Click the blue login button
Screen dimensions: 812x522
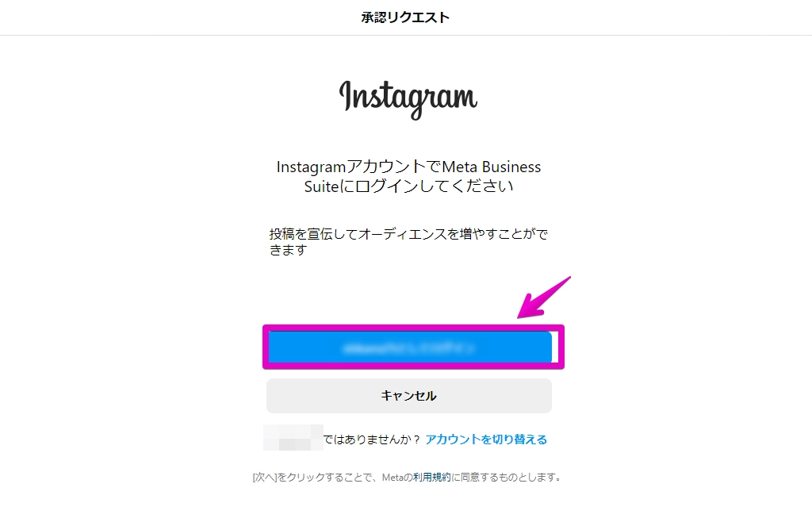pyautogui.click(x=410, y=347)
